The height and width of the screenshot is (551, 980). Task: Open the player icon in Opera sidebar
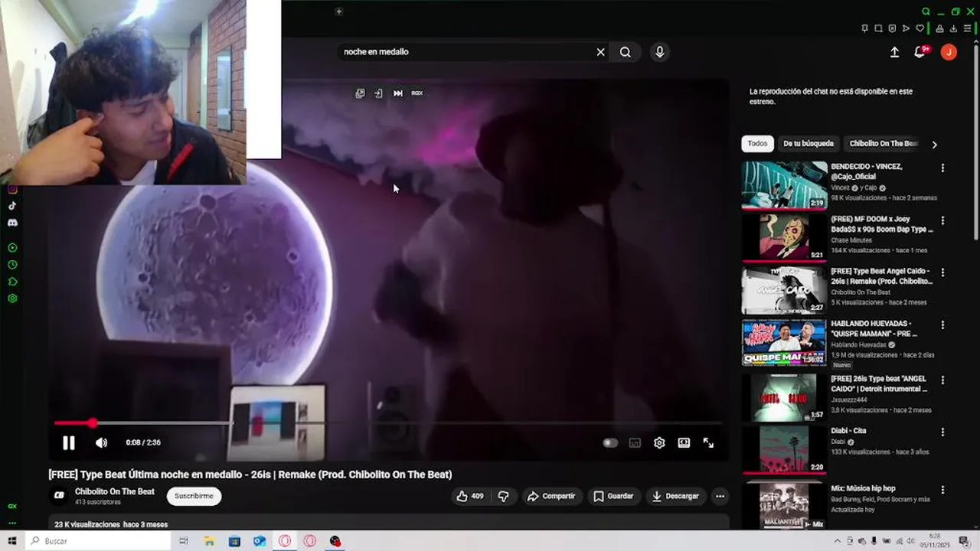coord(12,248)
